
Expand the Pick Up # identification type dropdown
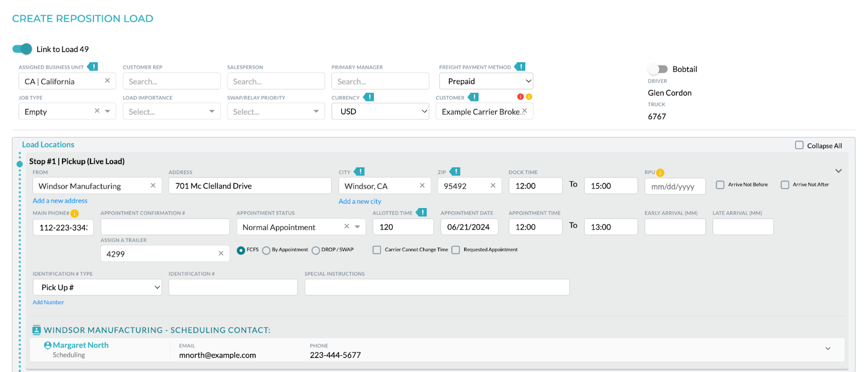click(x=98, y=287)
